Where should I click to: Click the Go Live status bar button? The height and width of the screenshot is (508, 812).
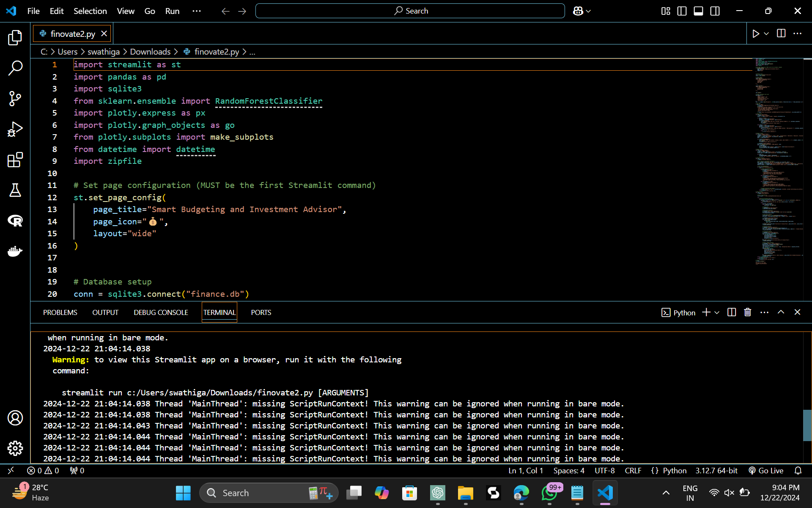pos(766,470)
